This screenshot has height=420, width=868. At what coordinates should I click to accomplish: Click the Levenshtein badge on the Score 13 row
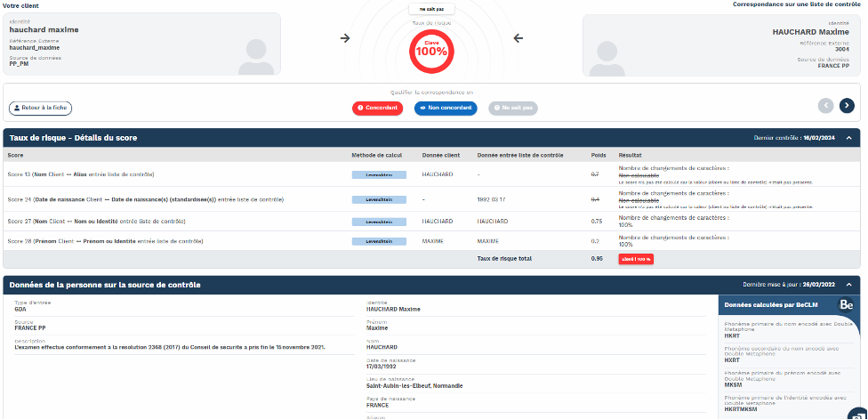pyautogui.click(x=379, y=174)
